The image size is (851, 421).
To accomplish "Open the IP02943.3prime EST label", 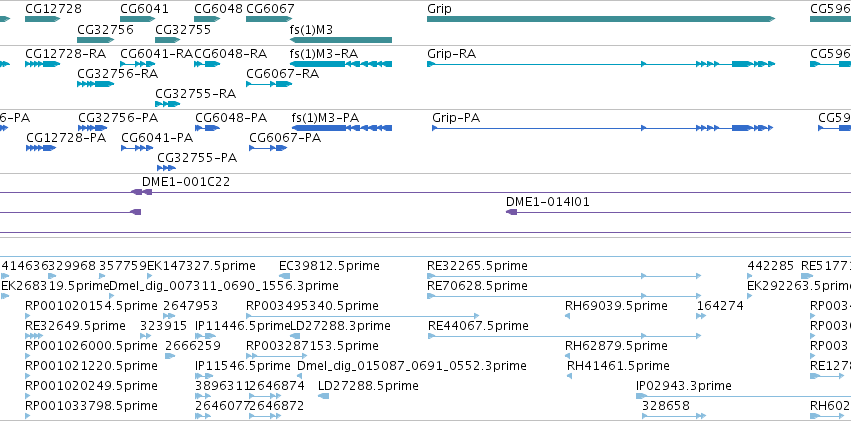I will coord(684,386).
